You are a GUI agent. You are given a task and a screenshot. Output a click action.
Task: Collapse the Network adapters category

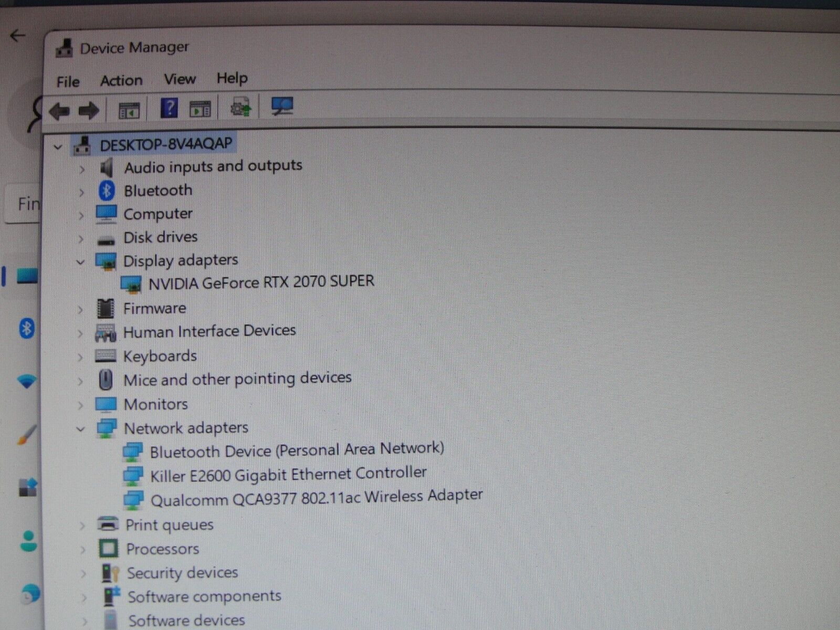[x=80, y=429]
